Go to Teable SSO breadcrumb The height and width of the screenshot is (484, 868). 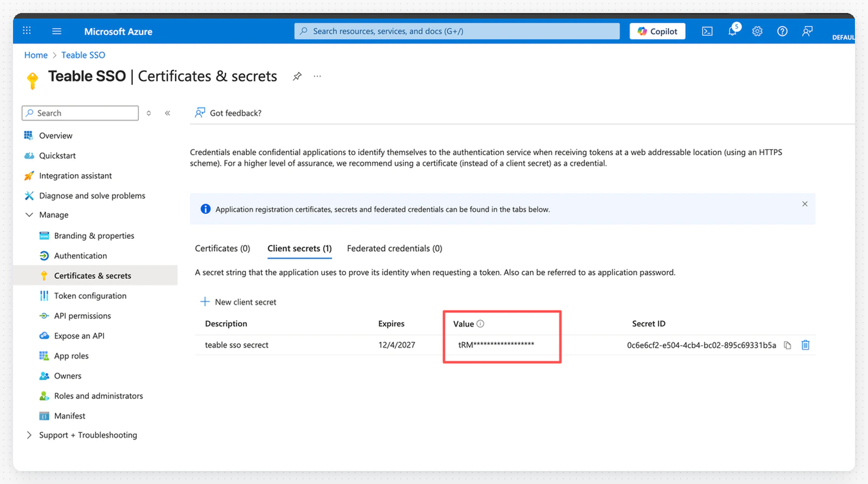pos(83,55)
